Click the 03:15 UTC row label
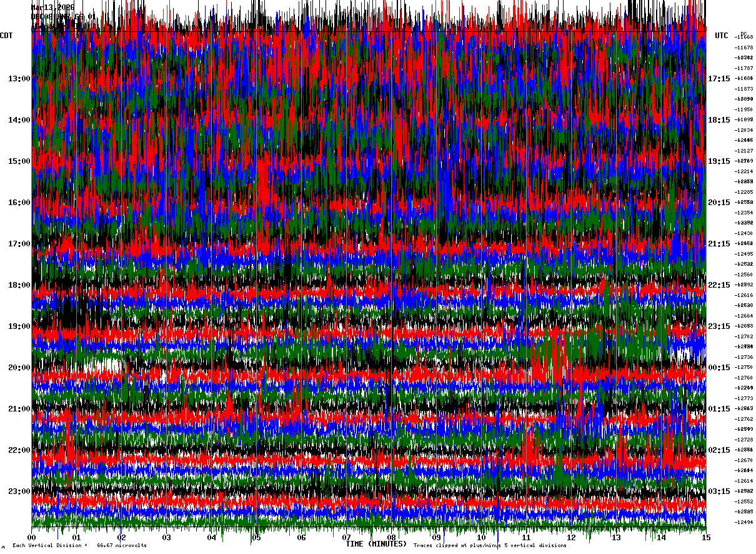The width and height of the screenshot is (756, 554). click(x=719, y=491)
